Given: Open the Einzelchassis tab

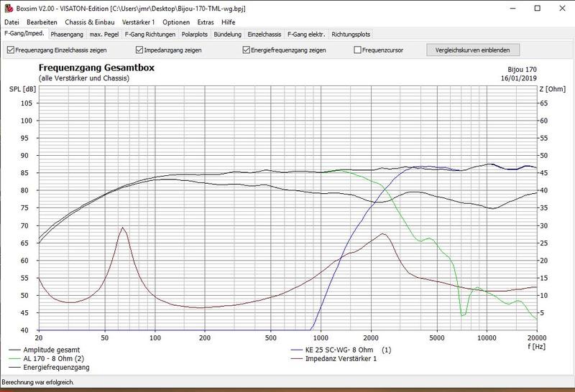Looking at the screenshot, I should [x=264, y=34].
